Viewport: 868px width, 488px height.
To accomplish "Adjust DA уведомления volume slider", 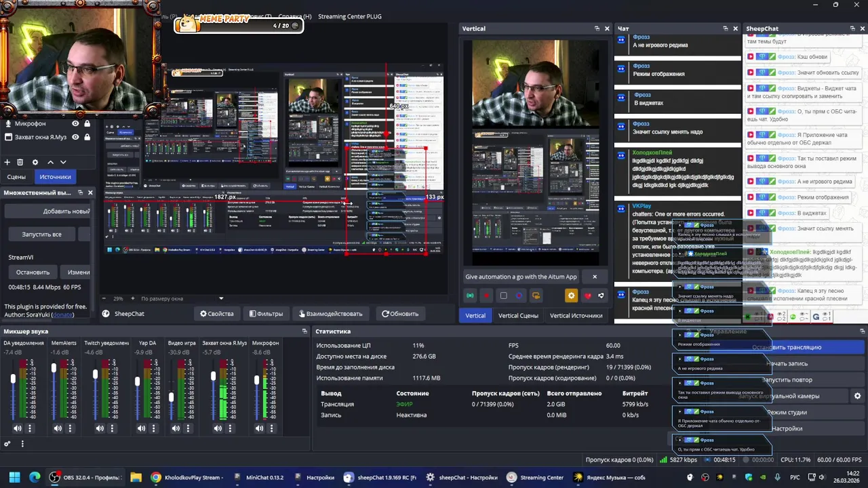I will coord(13,380).
